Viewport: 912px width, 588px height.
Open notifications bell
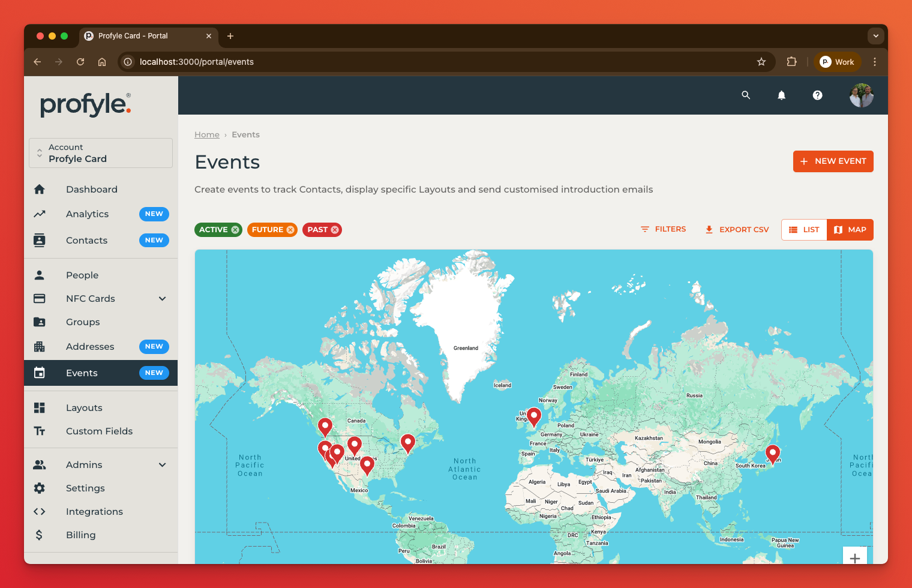[x=781, y=95]
